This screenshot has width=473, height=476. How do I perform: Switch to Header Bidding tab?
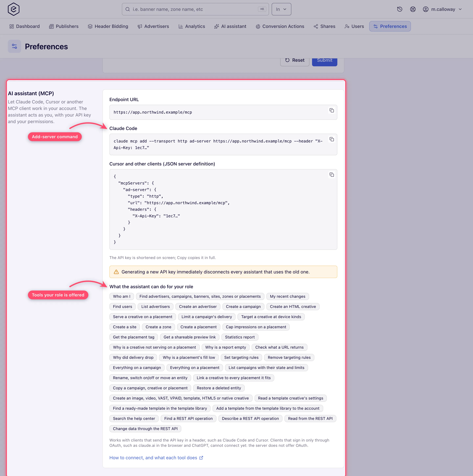point(108,26)
